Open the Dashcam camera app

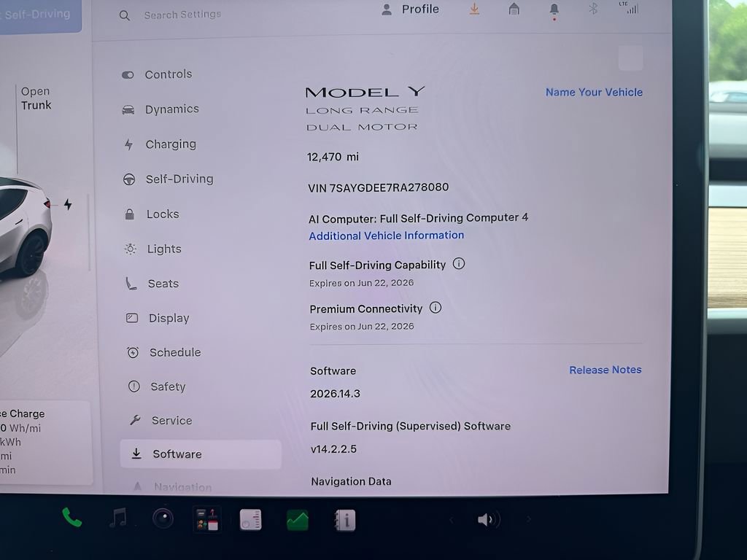(163, 518)
